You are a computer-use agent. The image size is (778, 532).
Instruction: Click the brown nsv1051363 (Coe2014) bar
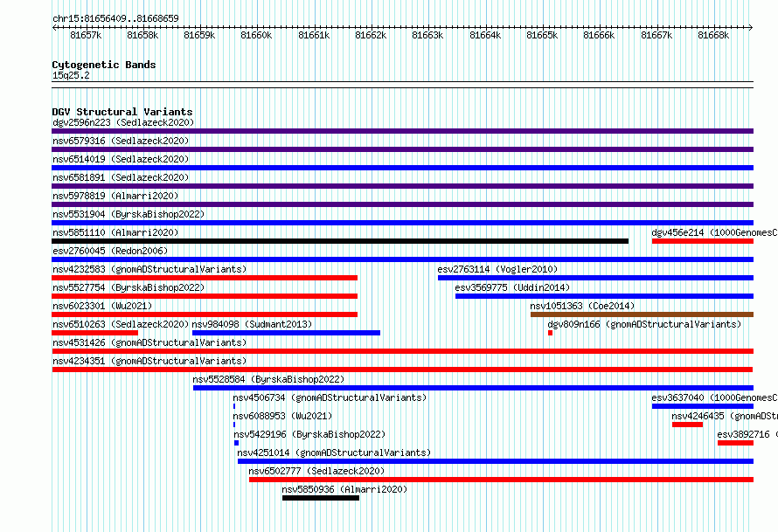pyautogui.click(x=642, y=314)
